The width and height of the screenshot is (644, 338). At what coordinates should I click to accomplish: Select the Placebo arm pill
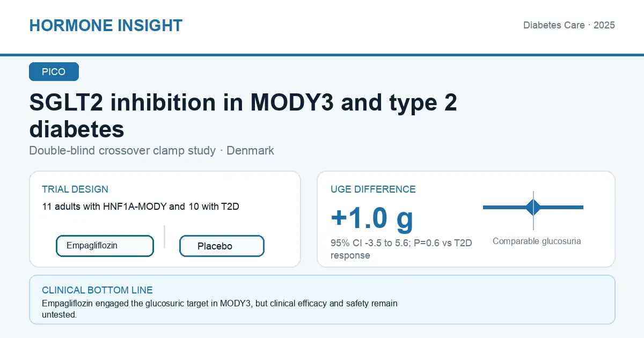222,246
